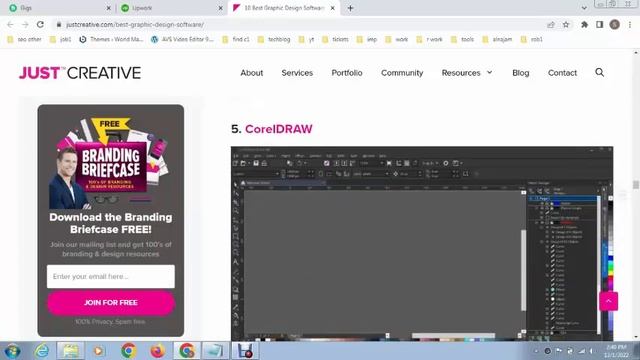The height and width of the screenshot is (360, 640).
Task: Click first Chrome icon in taskbar
Action: (128, 351)
